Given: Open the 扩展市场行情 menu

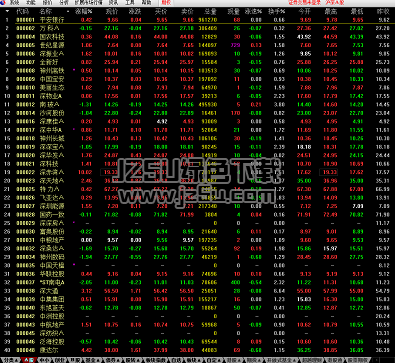Looking at the screenshot, I should [x=89, y=2].
